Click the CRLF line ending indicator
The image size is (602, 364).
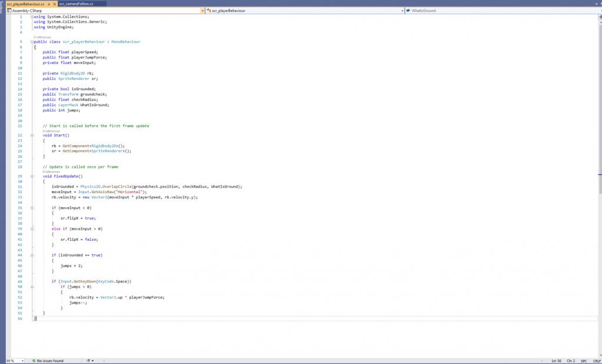596,360
